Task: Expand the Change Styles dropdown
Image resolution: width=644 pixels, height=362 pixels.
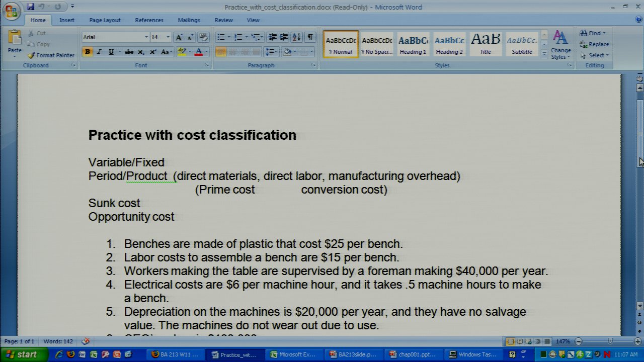Action: point(560,44)
